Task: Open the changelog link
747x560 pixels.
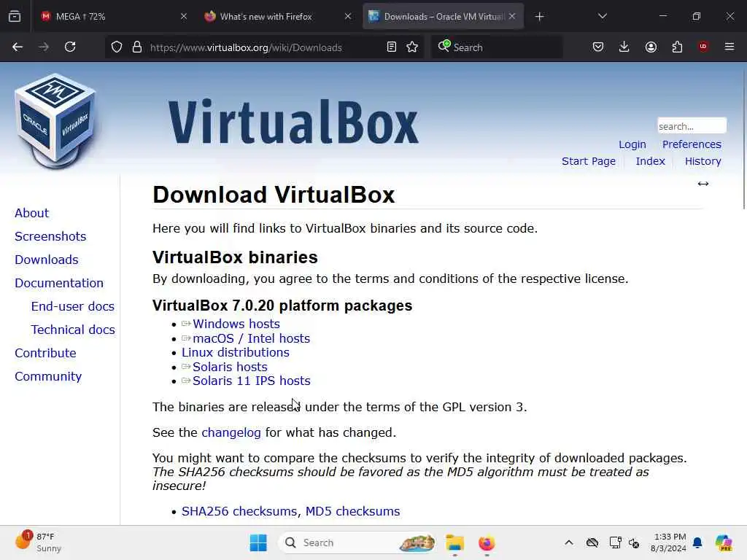Action: tap(231, 432)
